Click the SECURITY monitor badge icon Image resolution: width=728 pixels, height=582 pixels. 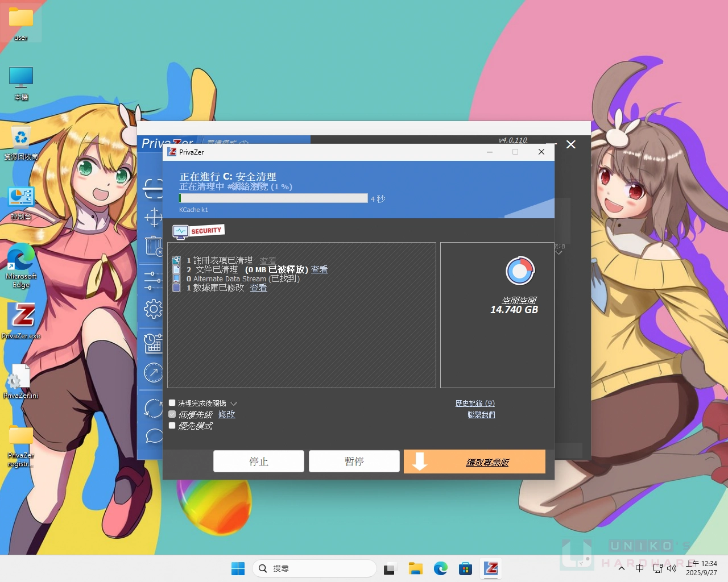[198, 231]
